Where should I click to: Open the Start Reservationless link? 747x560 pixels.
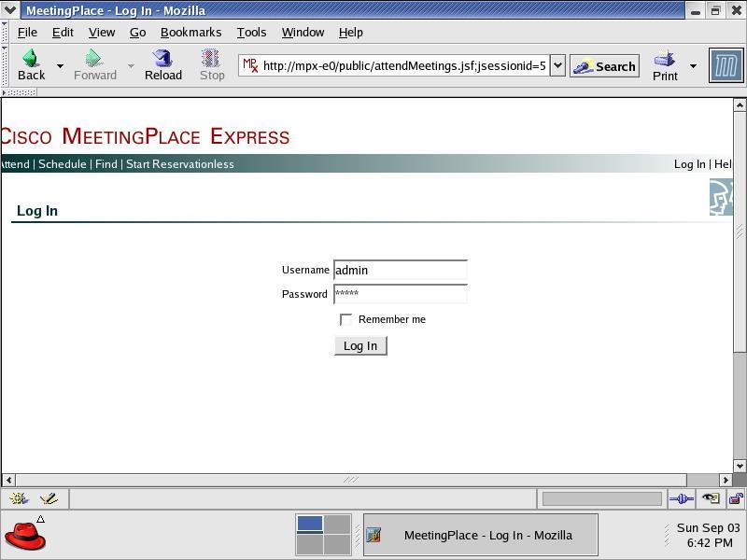(180, 164)
